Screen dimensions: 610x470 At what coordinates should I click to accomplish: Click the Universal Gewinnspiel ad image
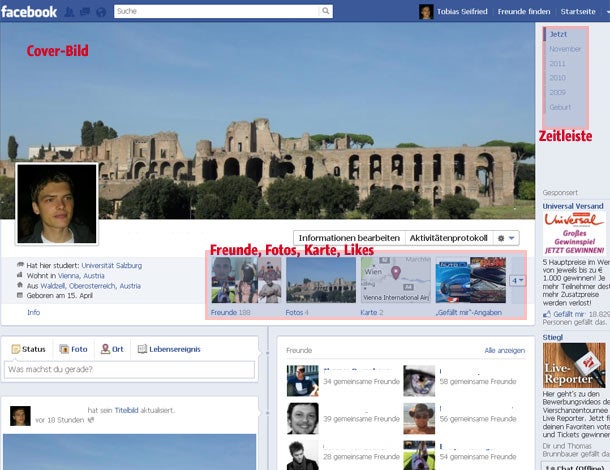[x=574, y=233]
